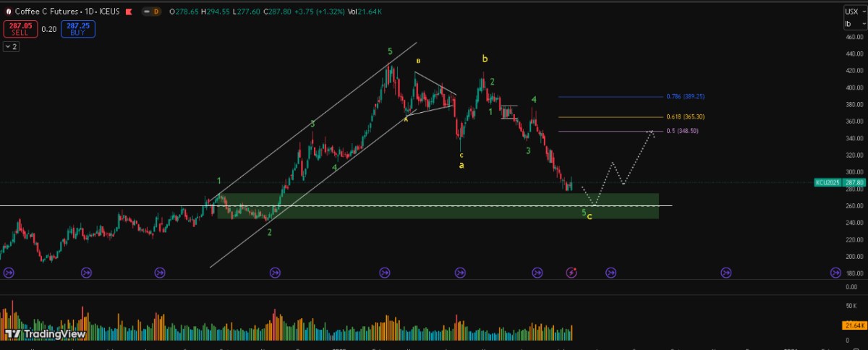Select the green 5 label at chart peak
The height and width of the screenshot is (350, 868).
[x=390, y=51]
